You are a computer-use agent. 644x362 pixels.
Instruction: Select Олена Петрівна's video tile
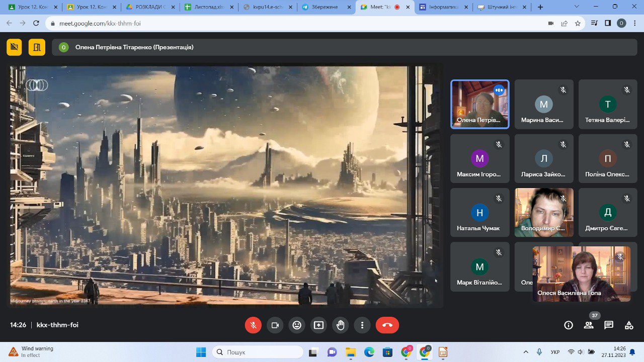(x=480, y=104)
